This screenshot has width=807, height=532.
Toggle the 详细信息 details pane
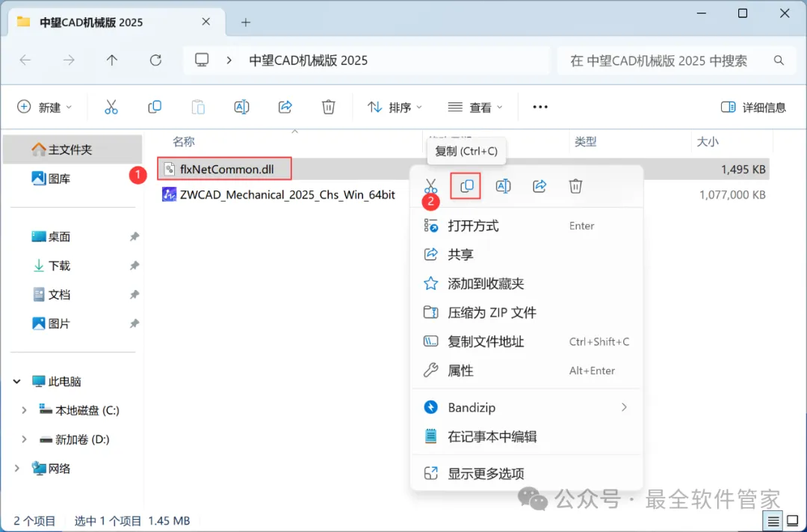[x=753, y=107]
